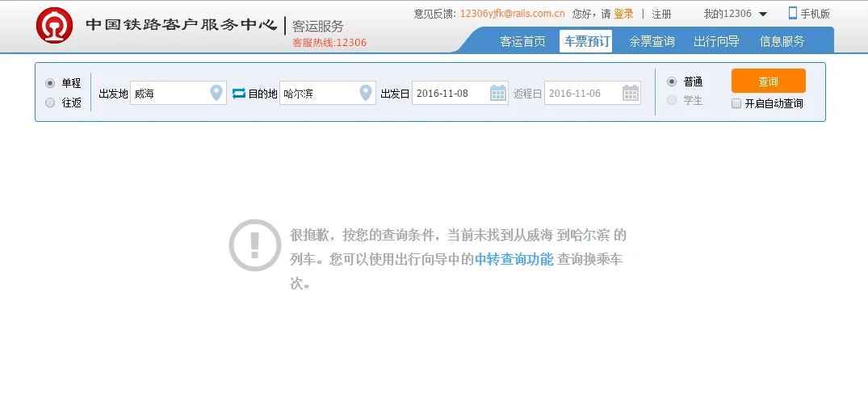This screenshot has height=397, width=868.
Task: Click the 出发地 input showing 威海
Action: click(178, 93)
